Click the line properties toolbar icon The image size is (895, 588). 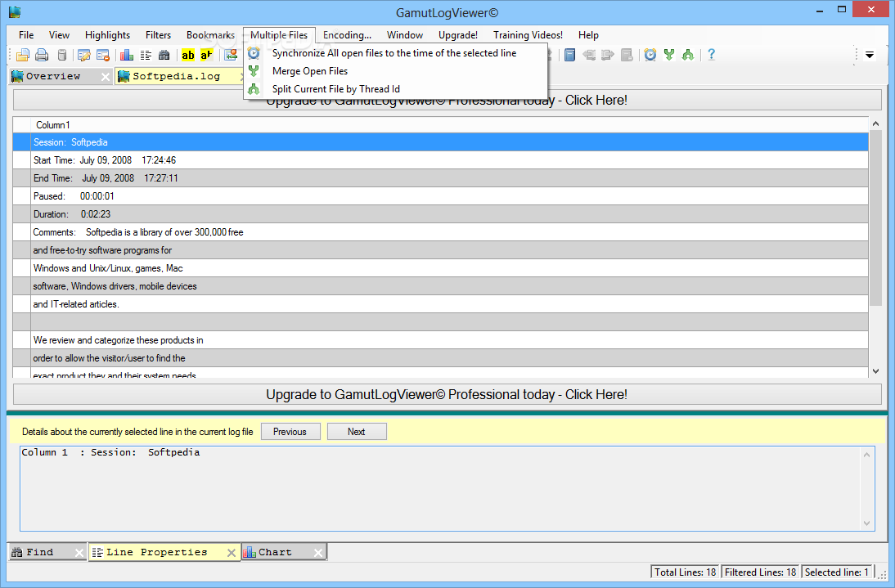146,55
